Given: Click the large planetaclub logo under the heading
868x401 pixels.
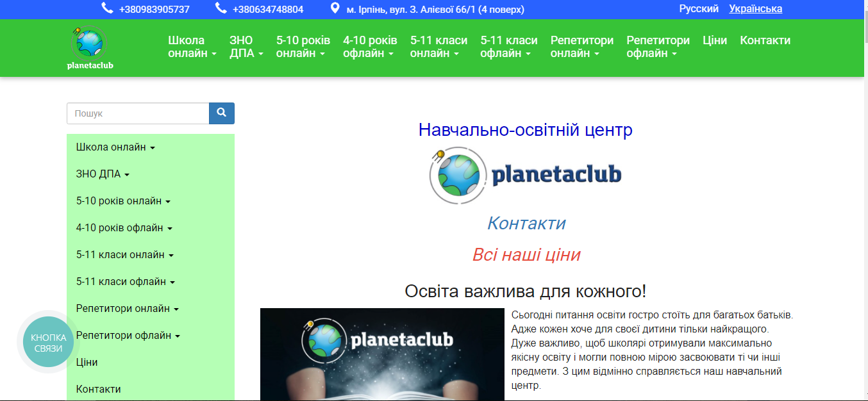Looking at the screenshot, I should click(525, 176).
